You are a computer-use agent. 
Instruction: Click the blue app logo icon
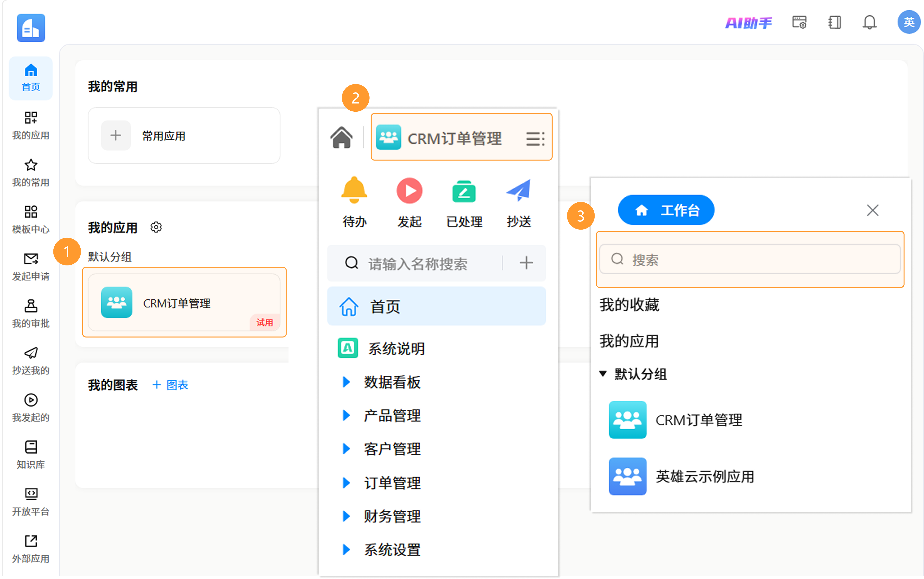pos(31,28)
